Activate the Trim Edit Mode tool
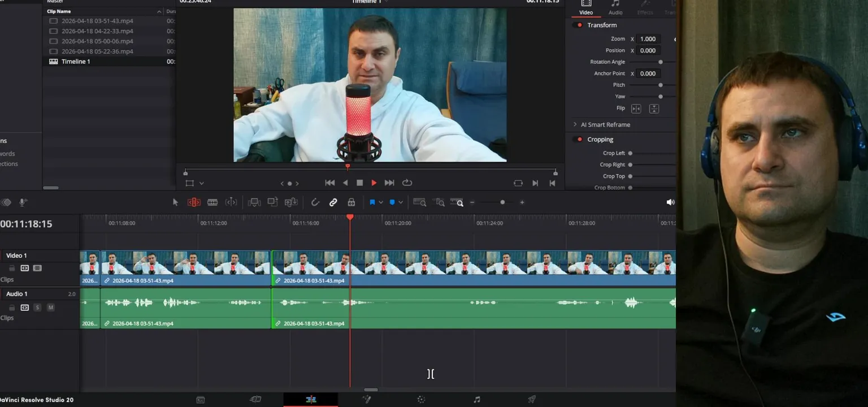 pos(194,202)
